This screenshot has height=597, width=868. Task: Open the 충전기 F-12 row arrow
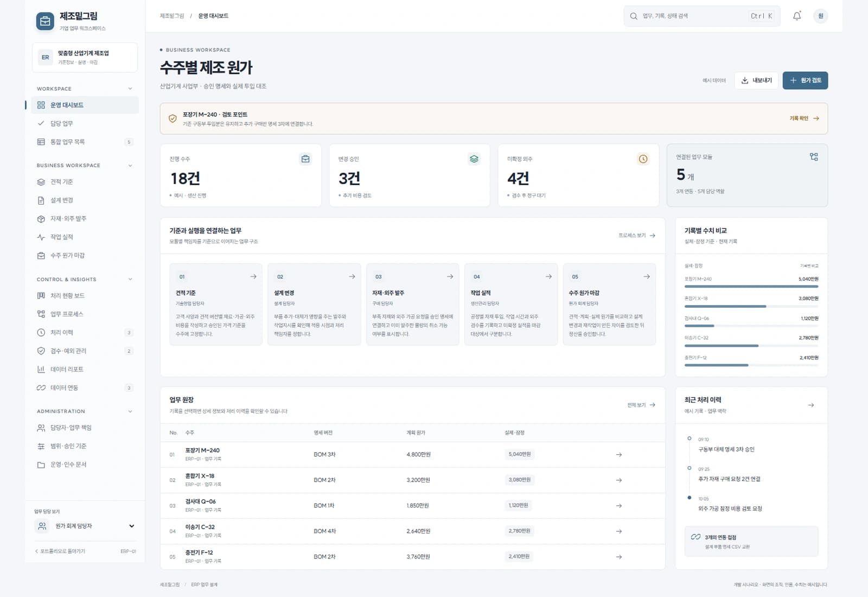pos(619,557)
